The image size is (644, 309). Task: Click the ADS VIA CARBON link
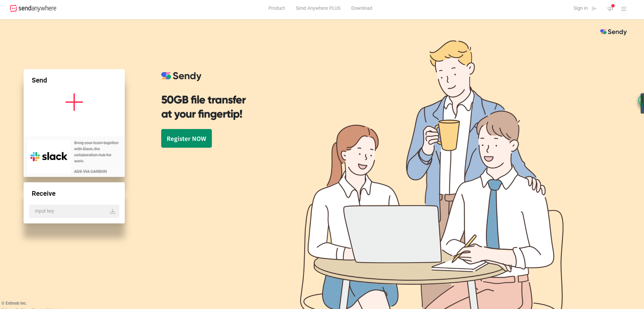click(90, 172)
